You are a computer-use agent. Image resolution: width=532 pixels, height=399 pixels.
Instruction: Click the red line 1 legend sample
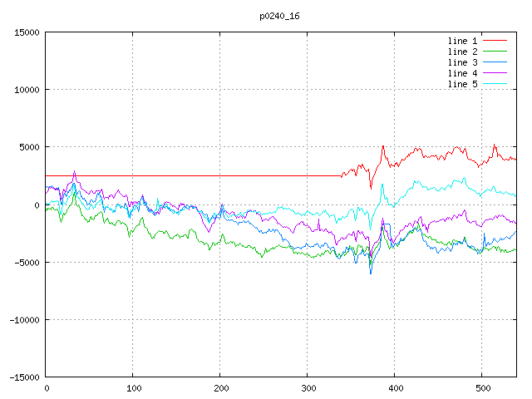click(495, 41)
